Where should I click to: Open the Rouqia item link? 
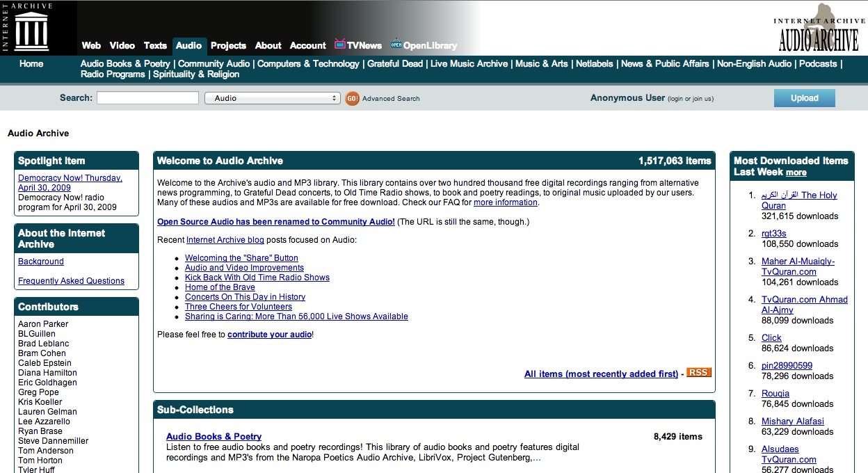775,394
